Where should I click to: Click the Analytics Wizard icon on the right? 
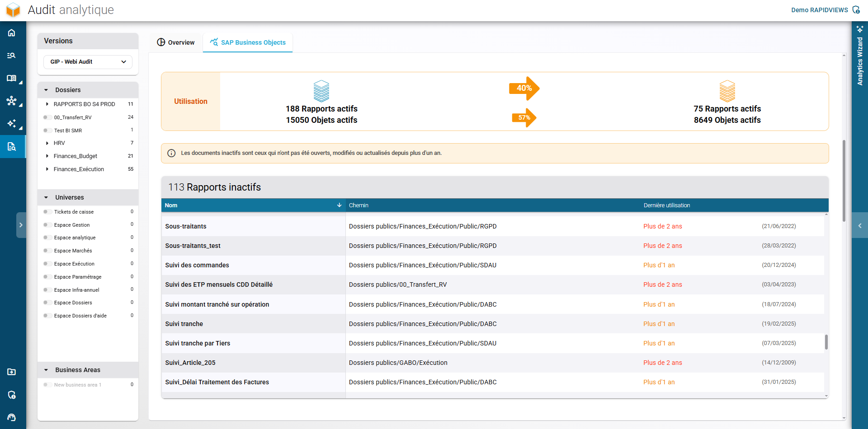click(x=860, y=29)
